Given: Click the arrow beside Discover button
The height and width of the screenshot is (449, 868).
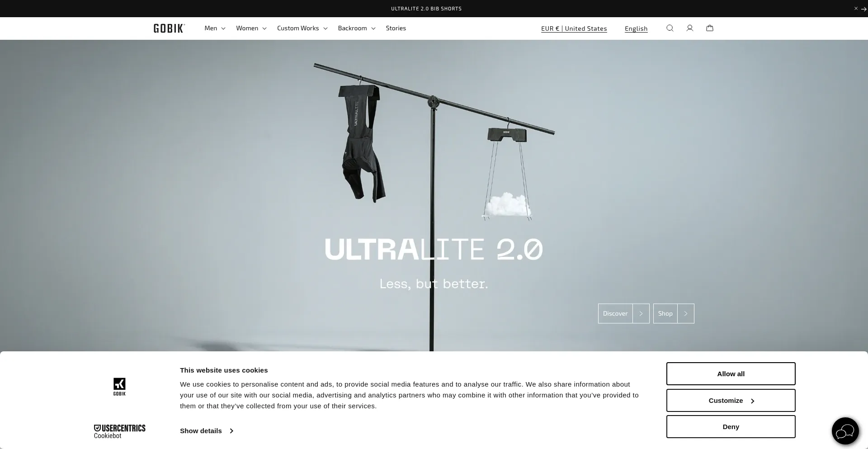Looking at the screenshot, I should (641, 313).
